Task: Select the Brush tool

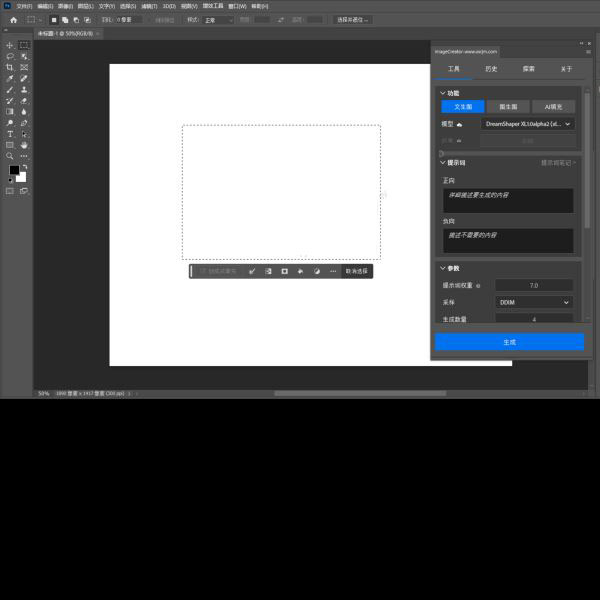Action: click(10, 90)
